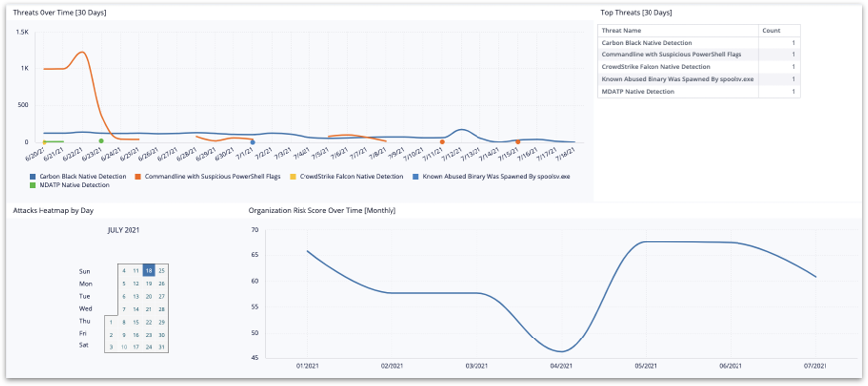Screen dimensions: 868x386
Task: Toggle Known Abused Binary spoolsv.exe legend entry
Action: 492,177
